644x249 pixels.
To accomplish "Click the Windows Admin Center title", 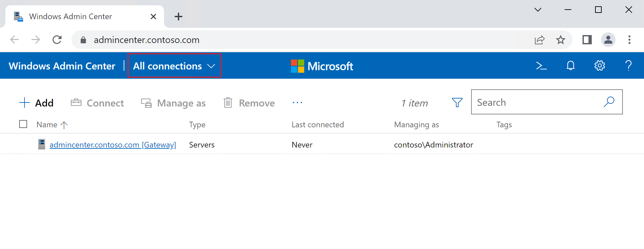I will tap(62, 66).
